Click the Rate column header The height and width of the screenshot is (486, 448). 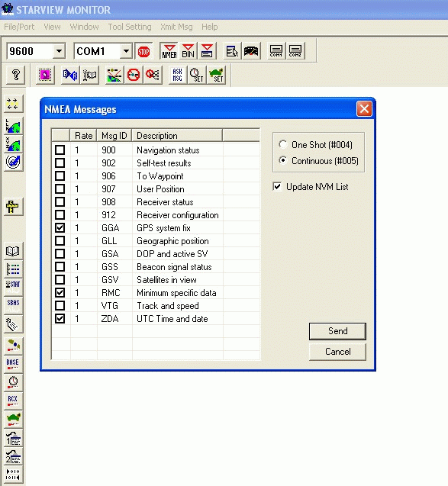coord(84,136)
